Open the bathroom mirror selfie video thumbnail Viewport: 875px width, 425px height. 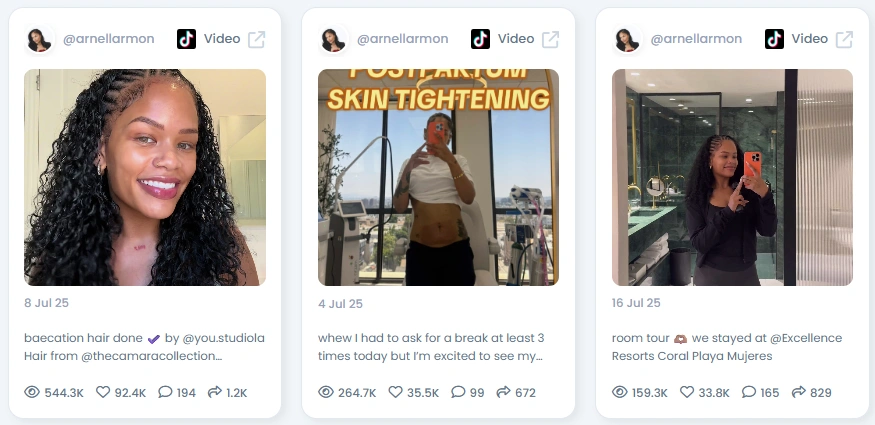tap(732, 177)
